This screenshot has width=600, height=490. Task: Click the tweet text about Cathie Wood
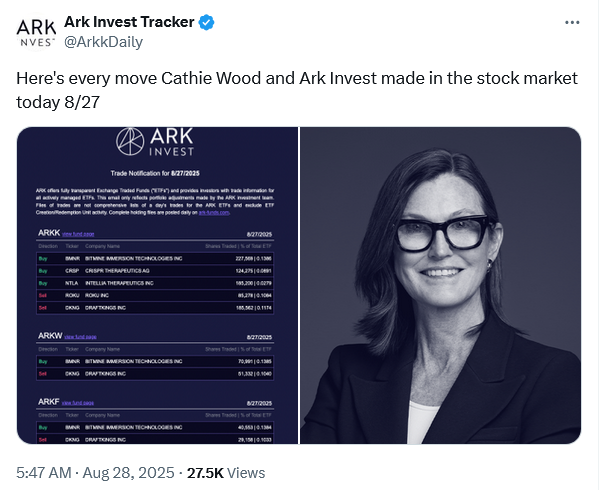[x=298, y=90]
